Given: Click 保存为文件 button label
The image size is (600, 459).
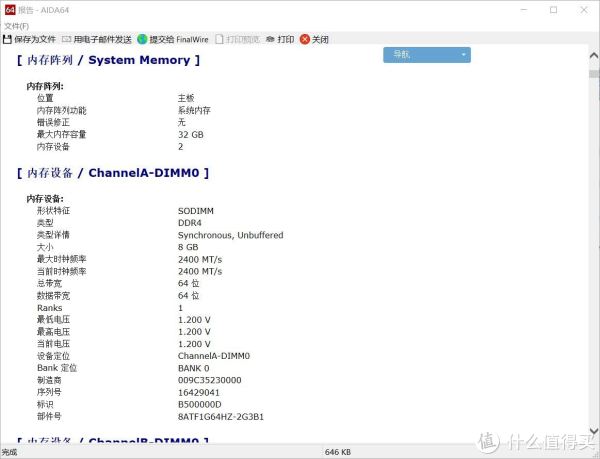Looking at the screenshot, I should click(35, 40).
